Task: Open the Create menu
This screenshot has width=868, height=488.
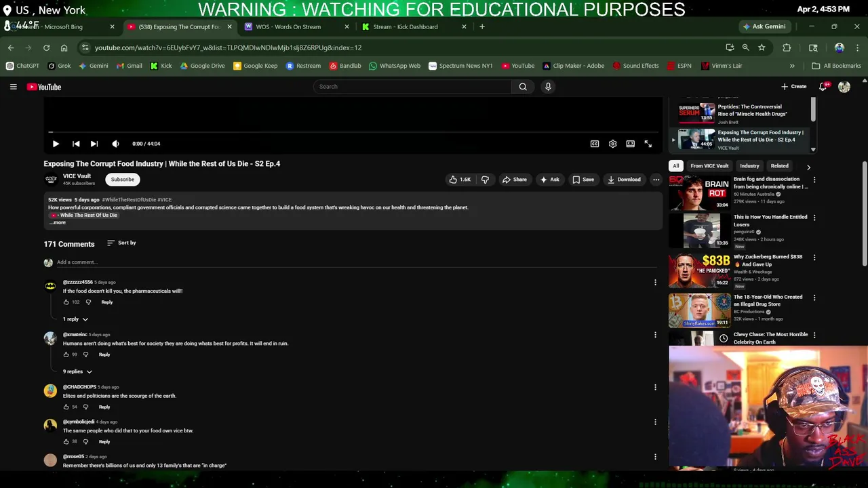Action: tap(793, 87)
